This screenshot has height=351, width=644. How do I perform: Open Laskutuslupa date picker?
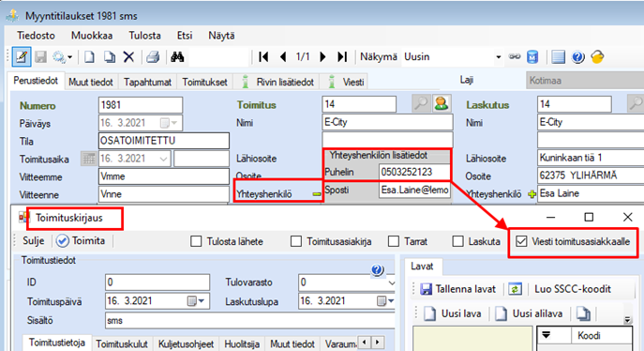point(385,301)
